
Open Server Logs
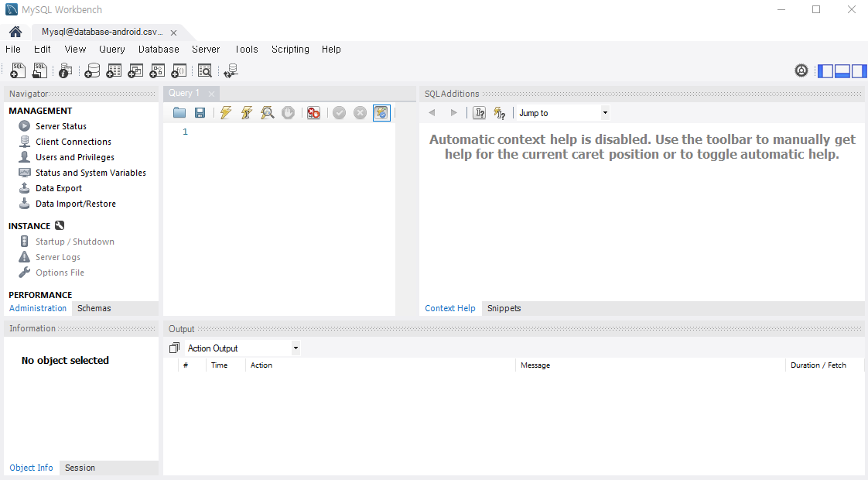coord(57,257)
